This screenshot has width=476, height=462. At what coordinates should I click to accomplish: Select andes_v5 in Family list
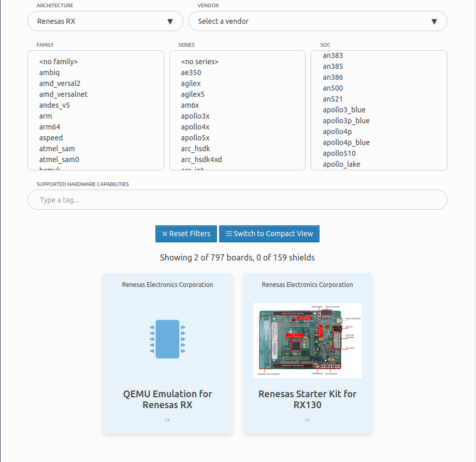(54, 105)
